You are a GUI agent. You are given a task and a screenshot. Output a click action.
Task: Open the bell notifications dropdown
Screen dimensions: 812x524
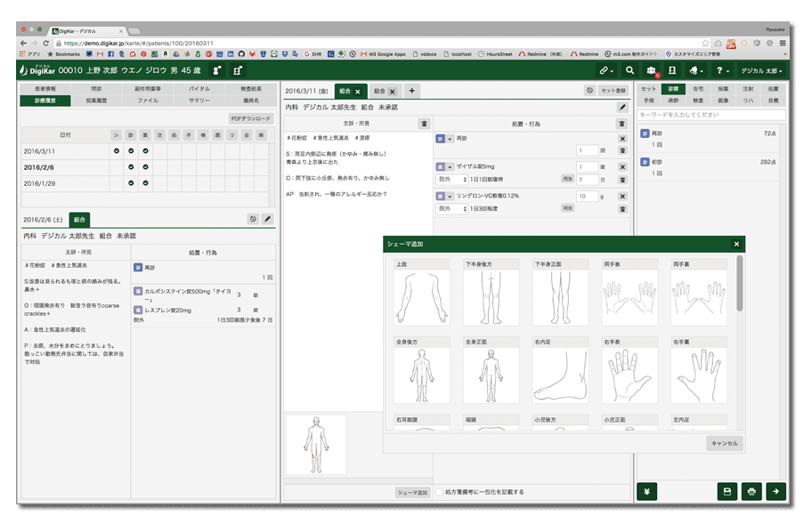coord(696,70)
